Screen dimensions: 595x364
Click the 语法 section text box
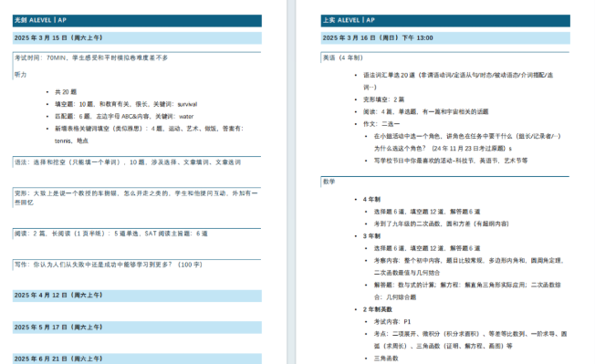[137, 162]
